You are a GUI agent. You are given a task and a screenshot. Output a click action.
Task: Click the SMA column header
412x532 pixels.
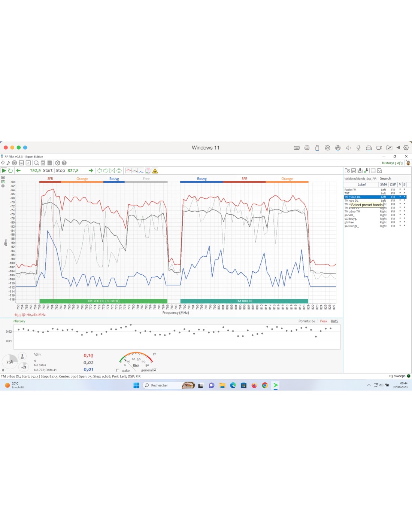click(x=384, y=184)
